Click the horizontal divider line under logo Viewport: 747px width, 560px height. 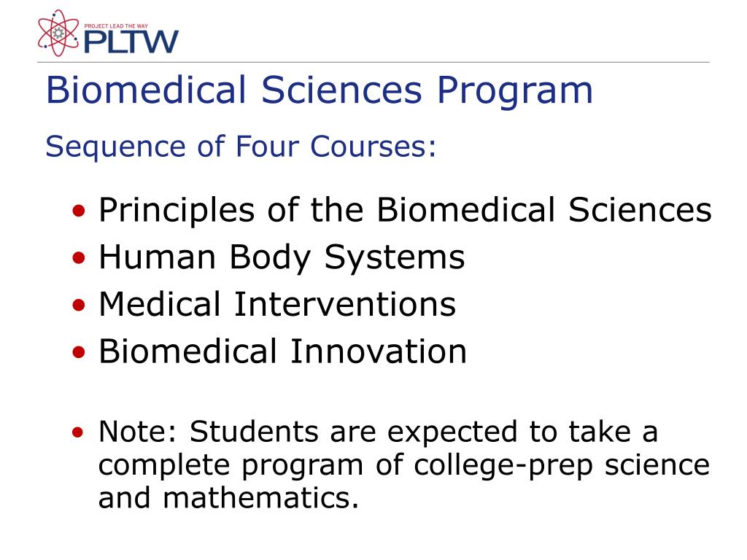[373, 62]
